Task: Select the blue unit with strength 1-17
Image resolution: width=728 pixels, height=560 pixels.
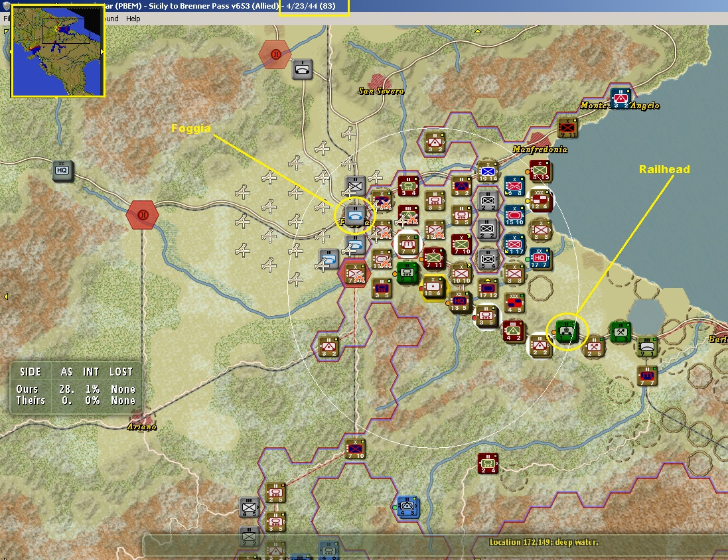Action: 514,244
